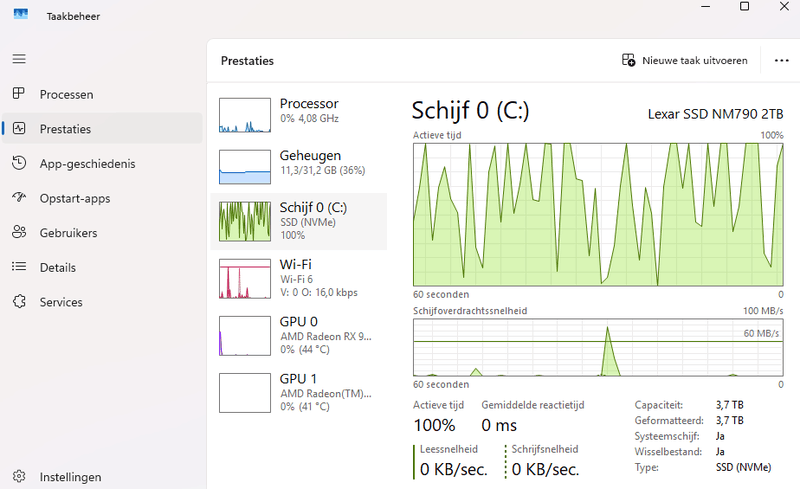Viewport: 800px width, 489px height.
Task: Click the Gebruikers people icon
Action: pos(19,233)
